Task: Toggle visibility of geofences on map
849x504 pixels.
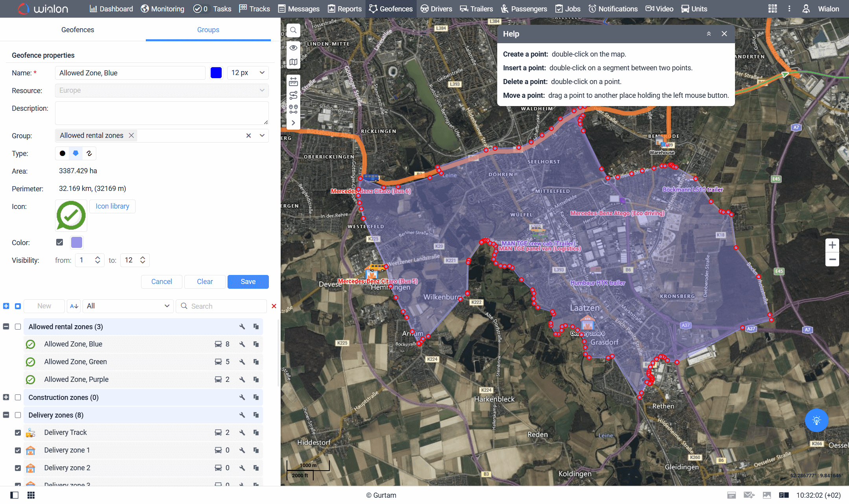Action: (x=293, y=48)
